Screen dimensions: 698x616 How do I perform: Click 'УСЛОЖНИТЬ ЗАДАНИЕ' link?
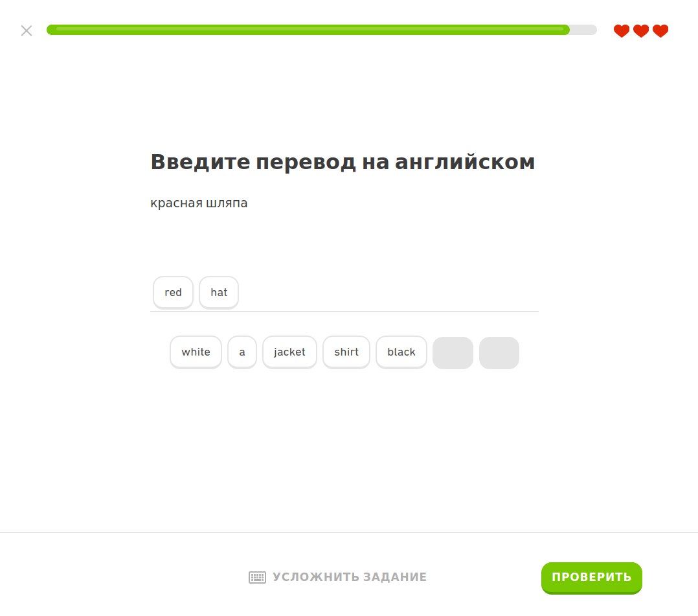tap(350, 577)
